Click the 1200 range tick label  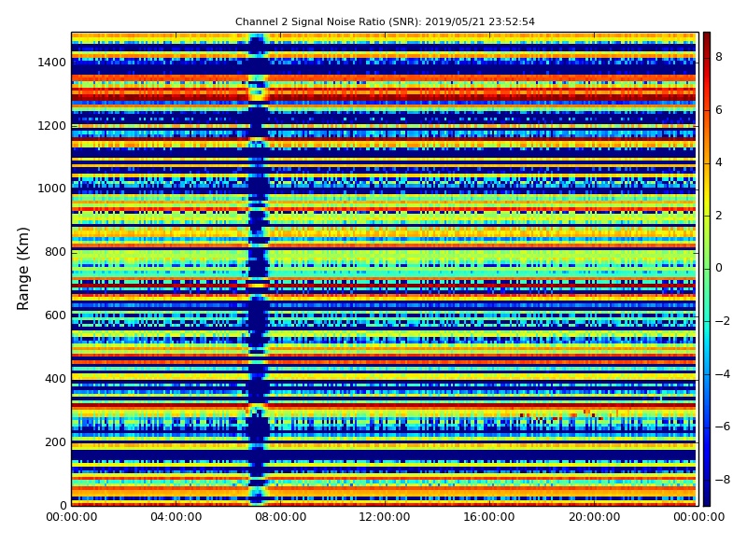pyautogui.click(x=52, y=126)
